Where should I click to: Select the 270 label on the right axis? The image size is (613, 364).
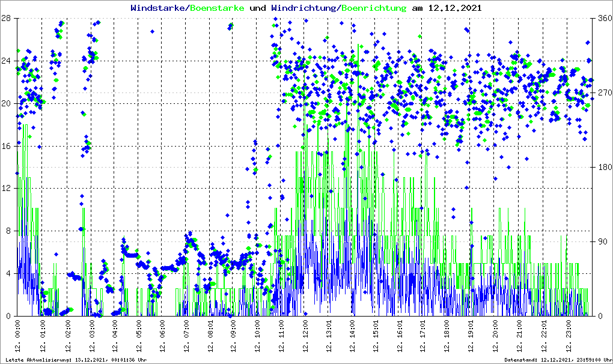[603, 93]
